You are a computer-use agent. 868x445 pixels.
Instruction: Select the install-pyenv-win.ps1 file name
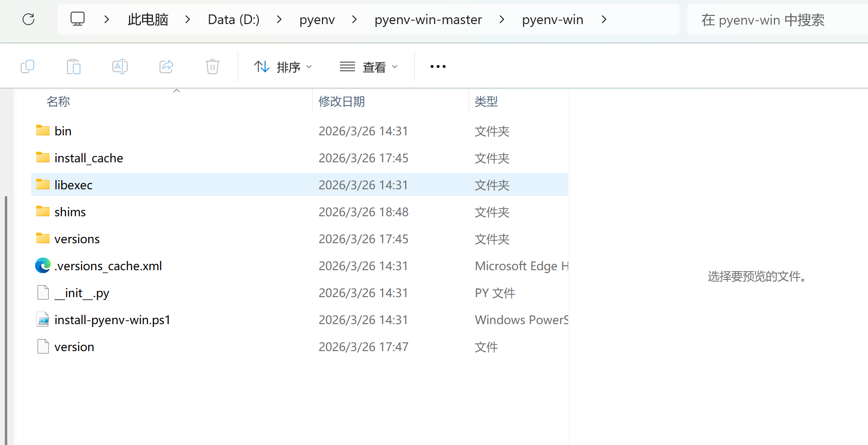(112, 320)
